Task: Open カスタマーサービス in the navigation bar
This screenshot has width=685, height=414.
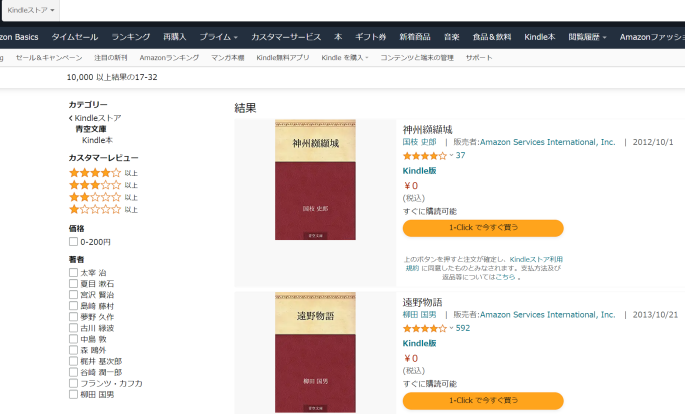Action: (x=286, y=37)
